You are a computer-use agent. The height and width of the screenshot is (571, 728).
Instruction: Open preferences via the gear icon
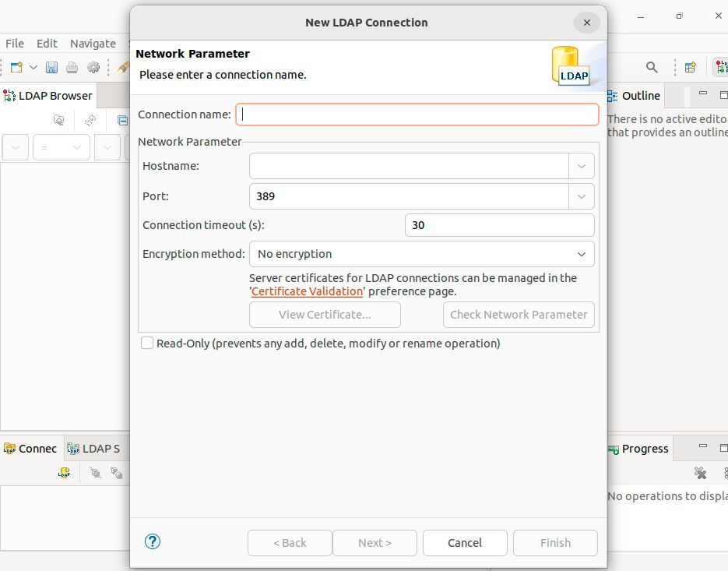click(x=93, y=67)
